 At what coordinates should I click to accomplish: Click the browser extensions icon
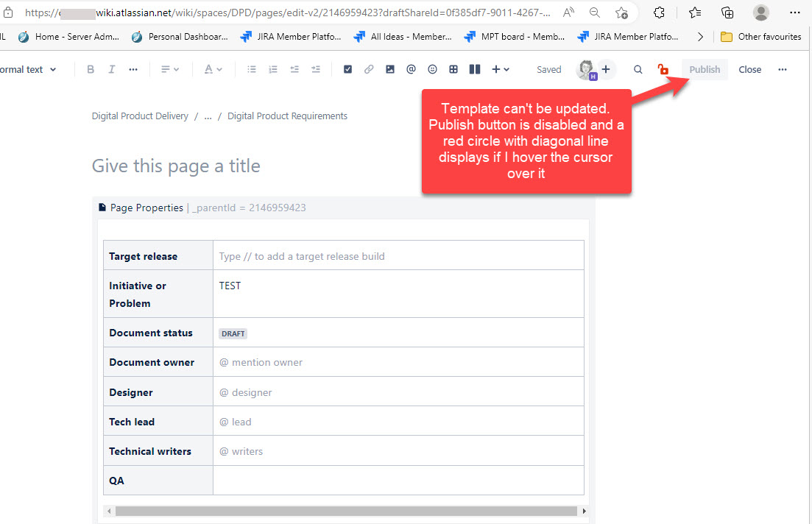tap(659, 13)
